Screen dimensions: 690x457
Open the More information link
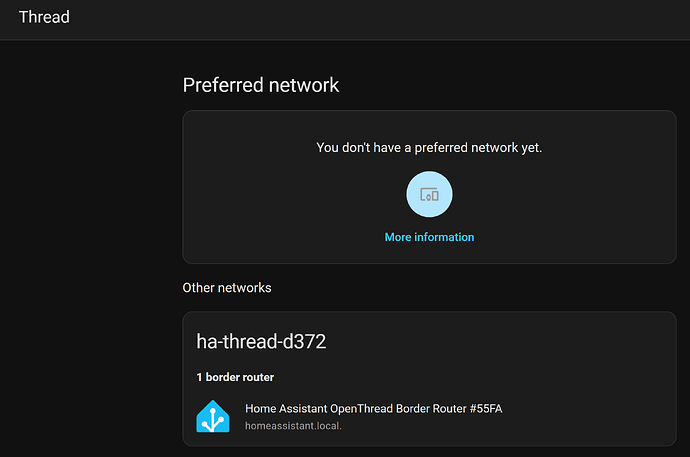pos(429,237)
